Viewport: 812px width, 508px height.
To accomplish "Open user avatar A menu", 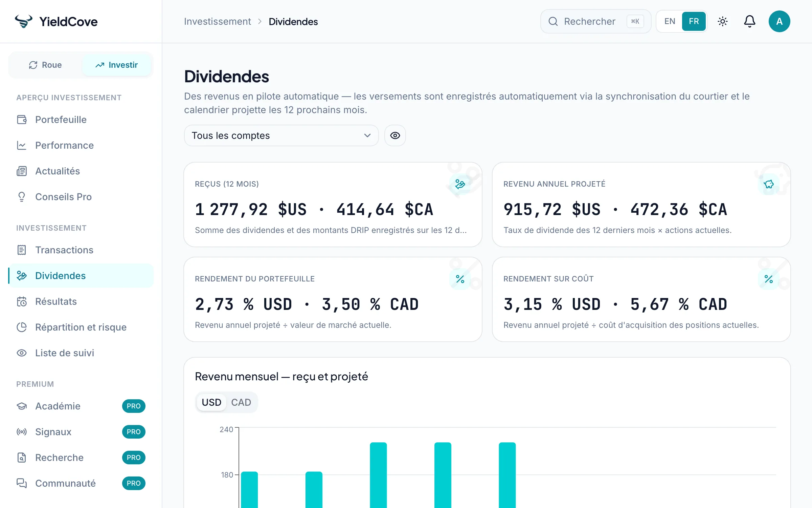I will [780, 21].
